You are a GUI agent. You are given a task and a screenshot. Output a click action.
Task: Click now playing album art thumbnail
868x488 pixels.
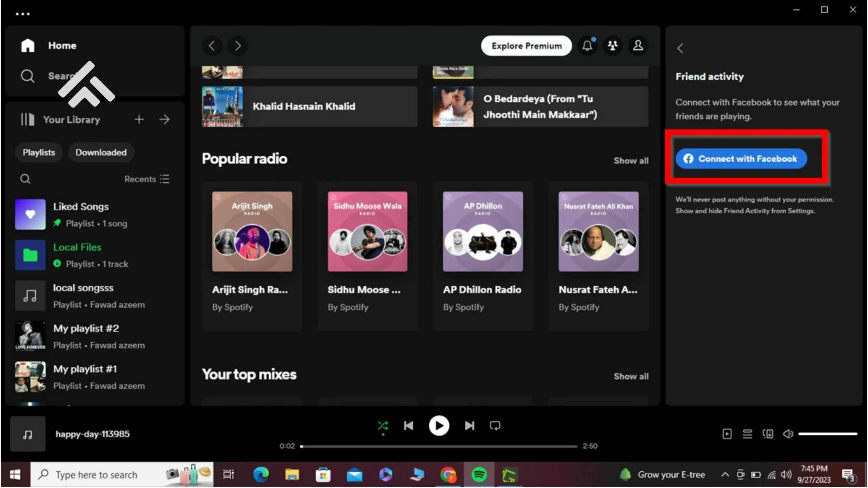tap(28, 434)
